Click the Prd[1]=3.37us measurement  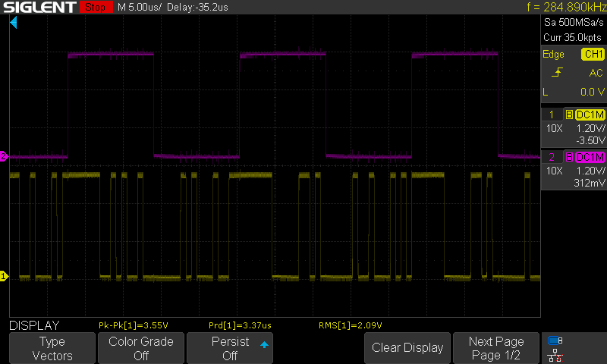tap(240, 325)
